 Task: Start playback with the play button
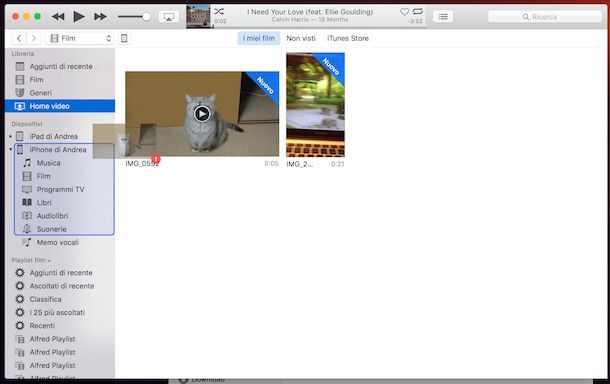[79, 16]
